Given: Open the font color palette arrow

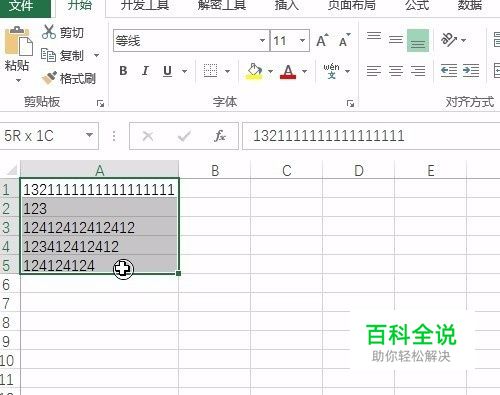Looking at the screenshot, I should 304,71.
